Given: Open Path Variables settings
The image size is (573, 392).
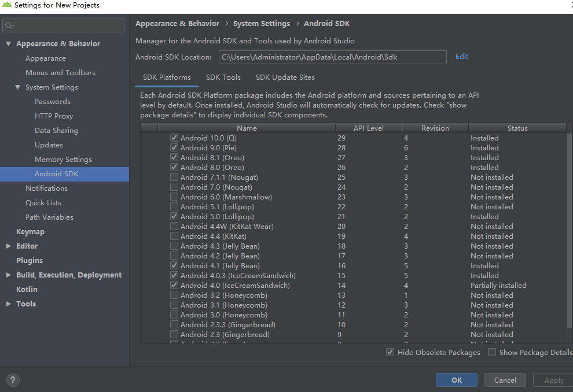Looking at the screenshot, I should pos(49,217).
